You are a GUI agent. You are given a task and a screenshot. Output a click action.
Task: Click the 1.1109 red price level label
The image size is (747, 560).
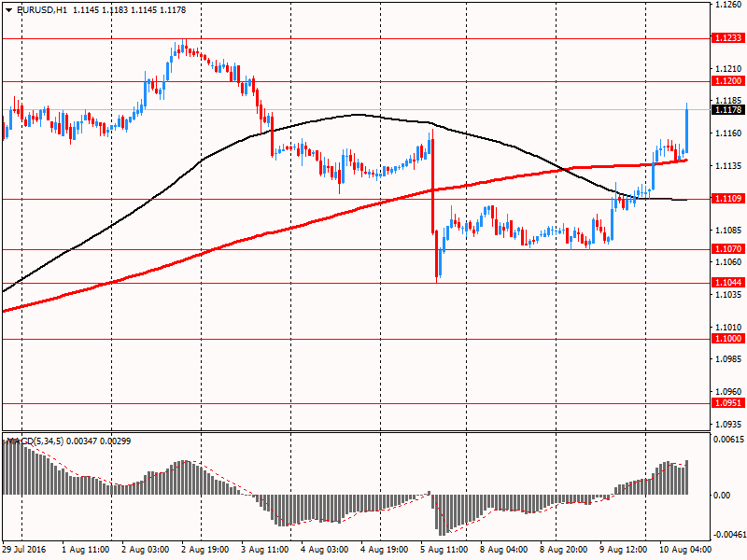click(728, 199)
